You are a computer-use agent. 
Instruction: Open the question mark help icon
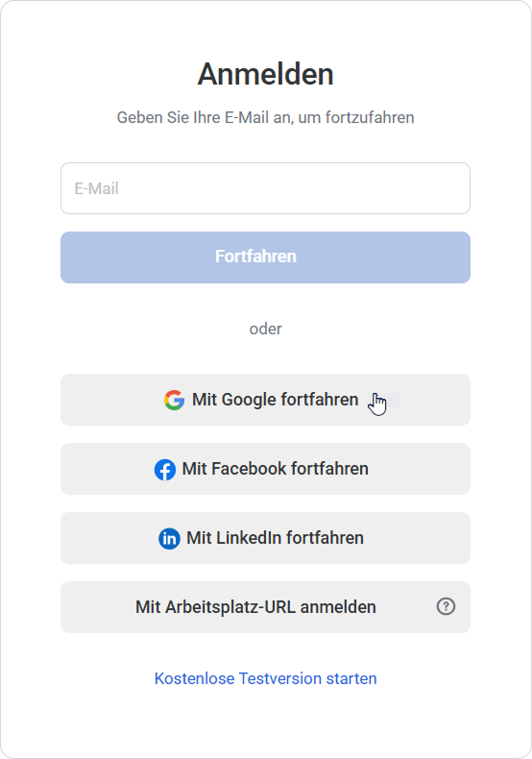click(x=446, y=606)
